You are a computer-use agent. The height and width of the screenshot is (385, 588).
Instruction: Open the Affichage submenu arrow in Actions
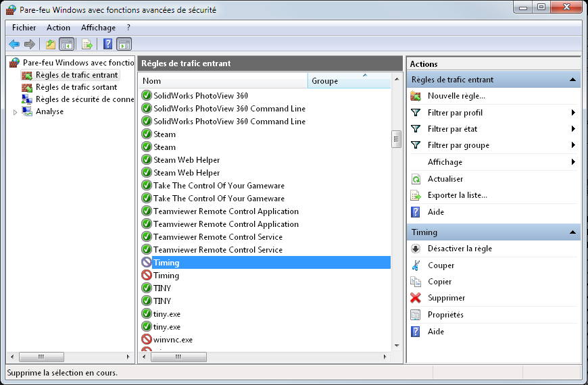coord(573,162)
